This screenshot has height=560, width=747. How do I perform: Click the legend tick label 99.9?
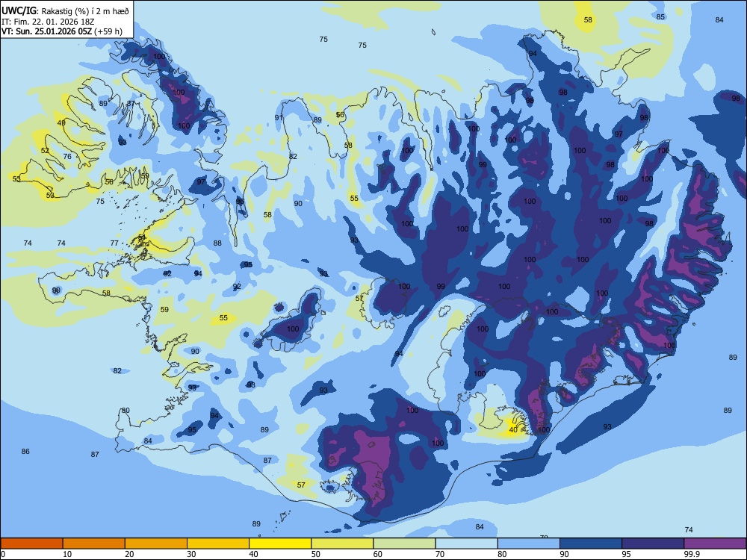click(x=692, y=554)
